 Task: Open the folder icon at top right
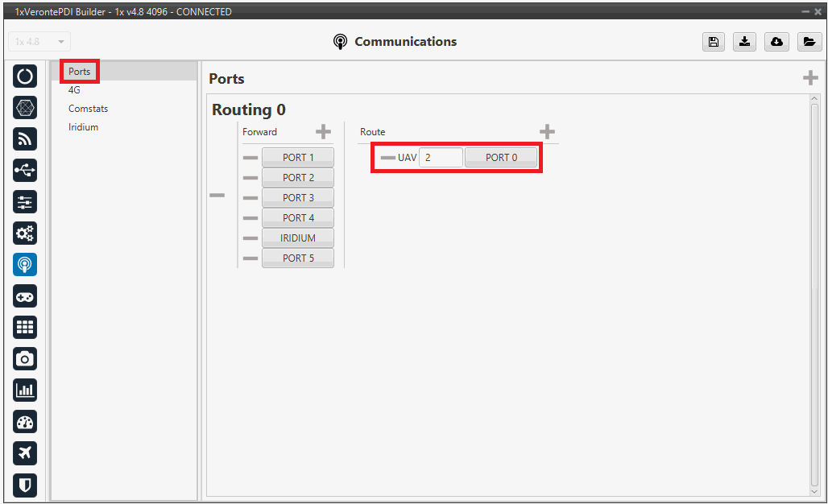(809, 42)
